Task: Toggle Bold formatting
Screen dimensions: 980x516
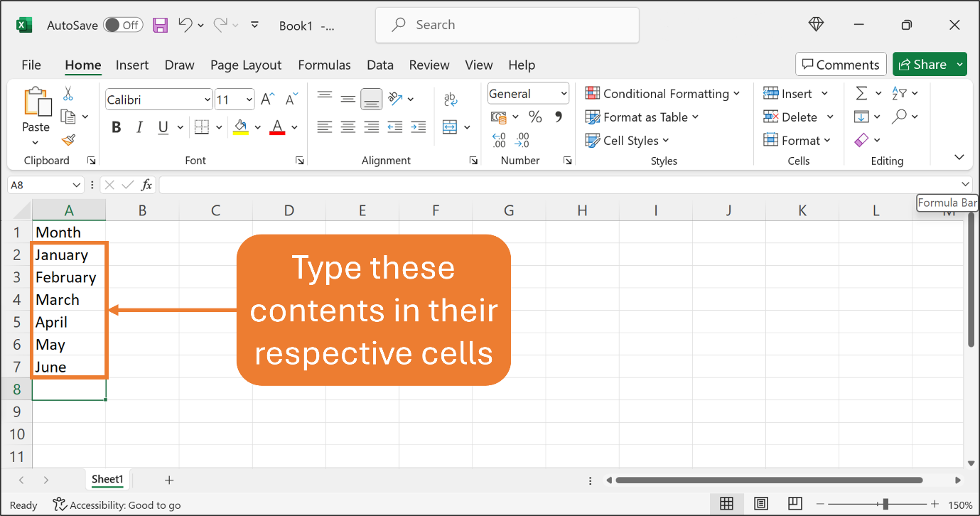Action: (x=117, y=127)
